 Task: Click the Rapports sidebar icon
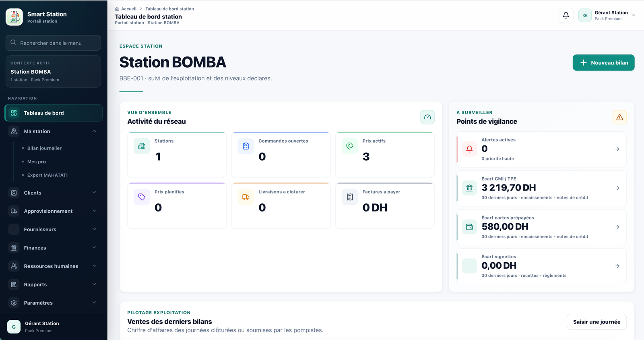point(14,284)
